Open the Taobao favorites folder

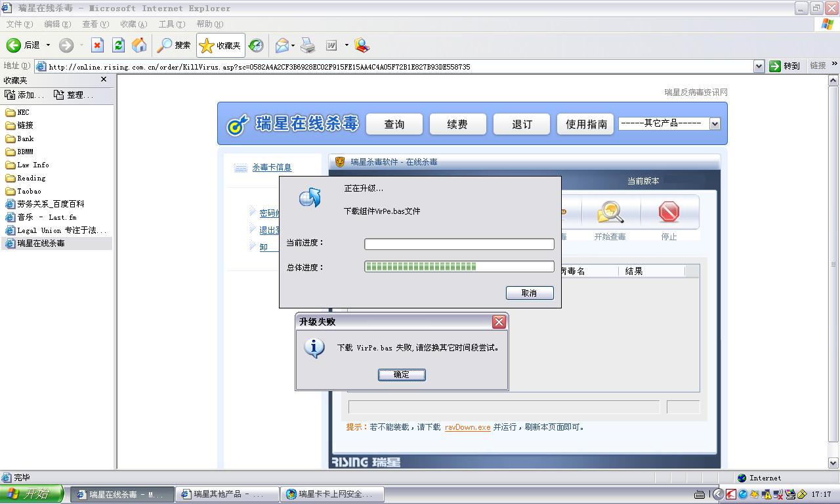coord(24,191)
